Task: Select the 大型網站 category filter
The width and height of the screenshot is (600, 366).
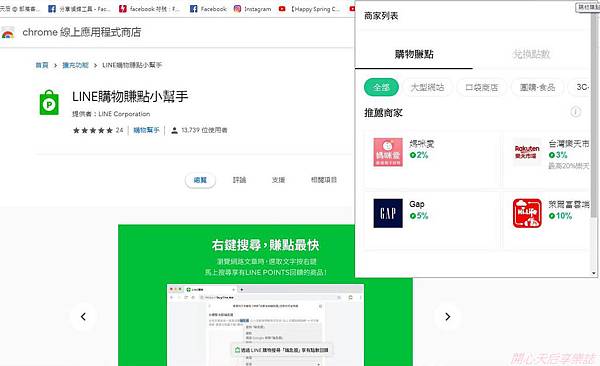Action: pos(427,87)
